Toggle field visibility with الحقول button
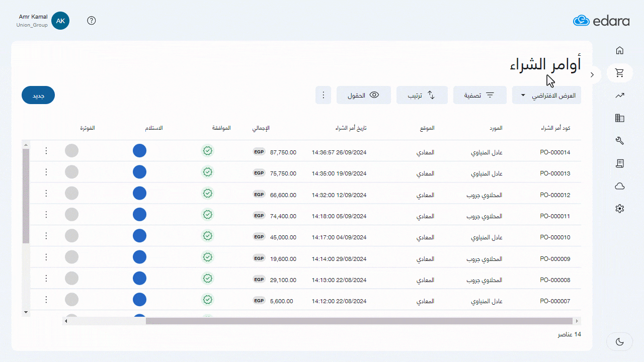 pyautogui.click(x=364, y=95)
